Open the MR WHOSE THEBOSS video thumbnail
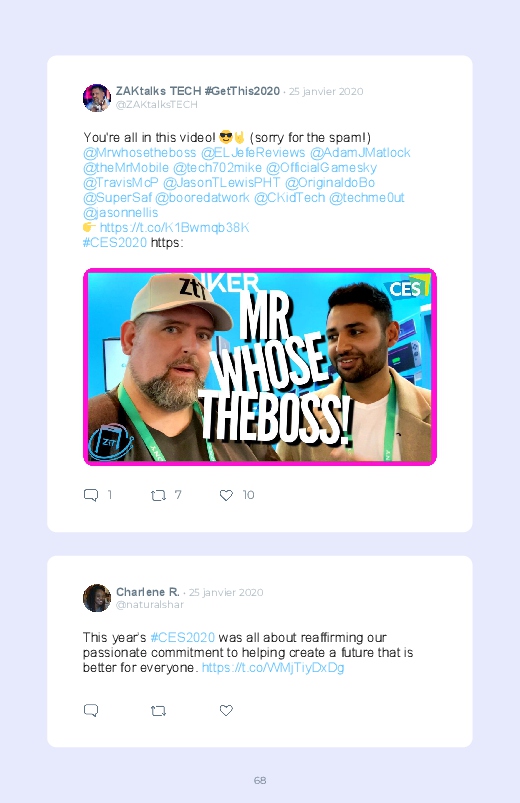The height and width of the screenshot is (803, 520). pyautogui.click(x=260, y=367)
